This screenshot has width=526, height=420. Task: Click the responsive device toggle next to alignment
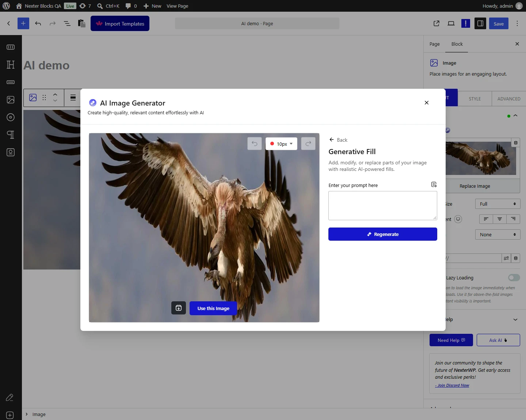[458, 219]
